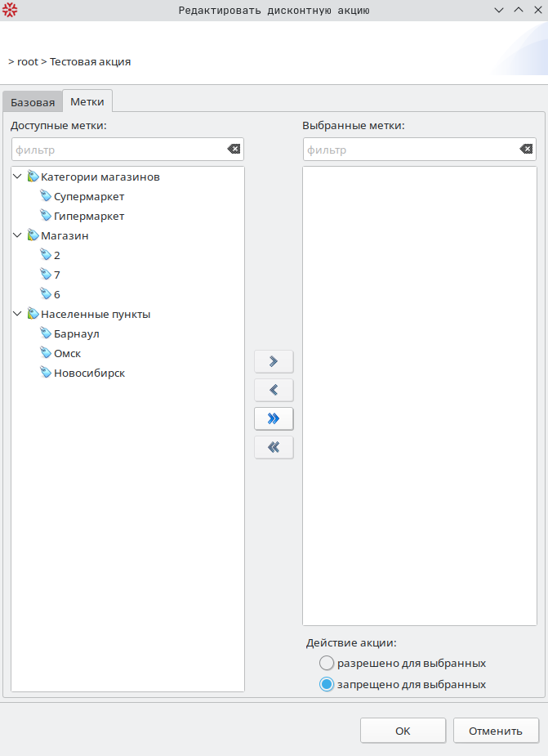Click the tag icon beside Новосибирск
Viewport: 548px width, 756px height.
(46, 373)
